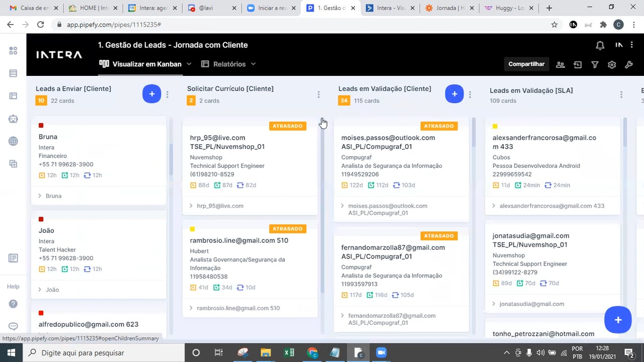Click the Compartilhar button
Viewport: 644px width, 362px height.
[x=526, y=64]
